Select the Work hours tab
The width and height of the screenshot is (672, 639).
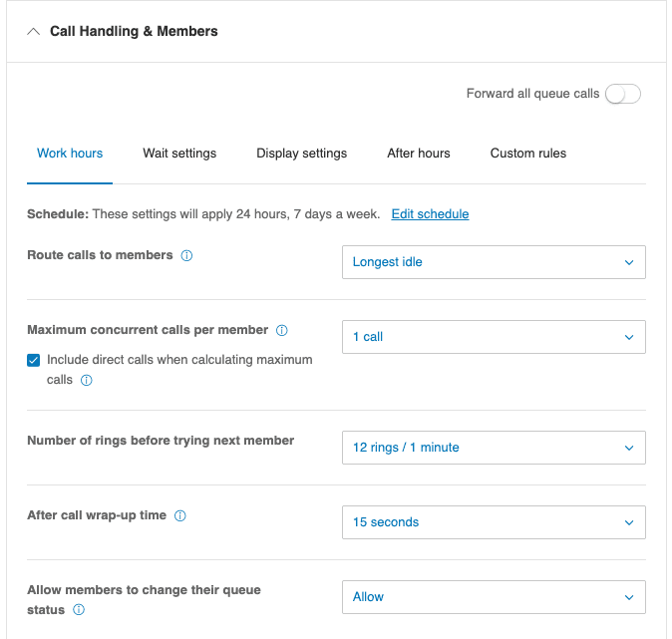pos(70,154)
